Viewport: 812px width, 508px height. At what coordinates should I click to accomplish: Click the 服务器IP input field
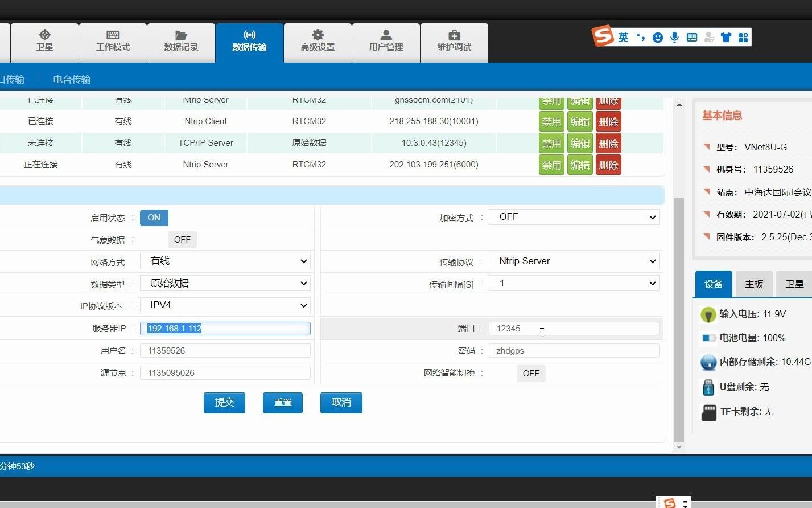pyautogui.click(x=225, y=329)
